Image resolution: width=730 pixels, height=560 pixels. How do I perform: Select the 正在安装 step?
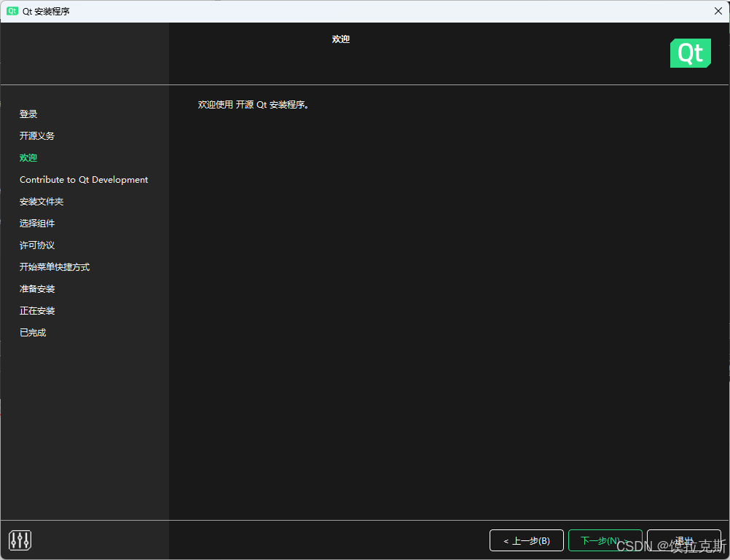37,311
